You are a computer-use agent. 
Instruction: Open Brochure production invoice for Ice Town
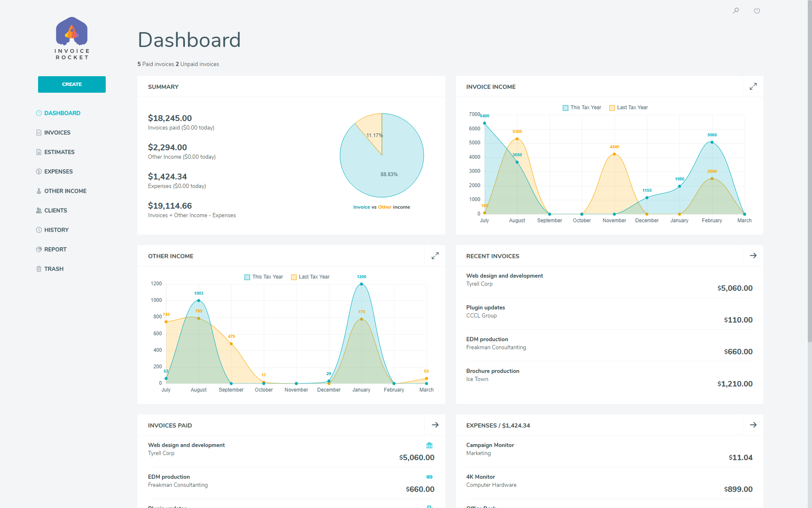pyautogui.click(x=493, y=371)
